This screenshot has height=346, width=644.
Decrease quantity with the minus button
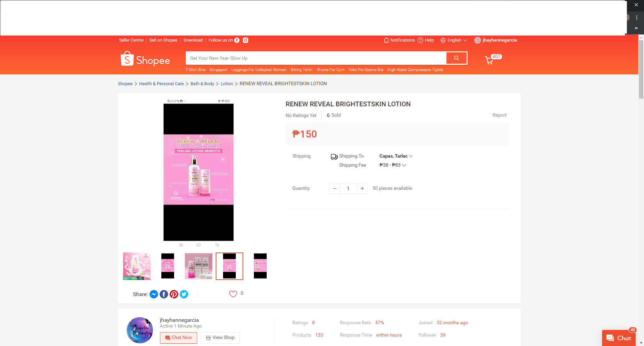tap(334, 188)
